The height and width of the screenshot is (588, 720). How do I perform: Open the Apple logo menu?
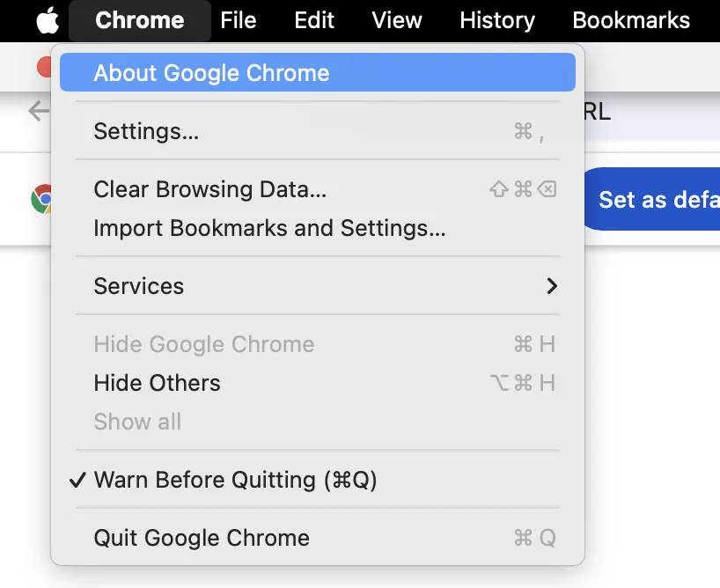click(x=48, y=21)
